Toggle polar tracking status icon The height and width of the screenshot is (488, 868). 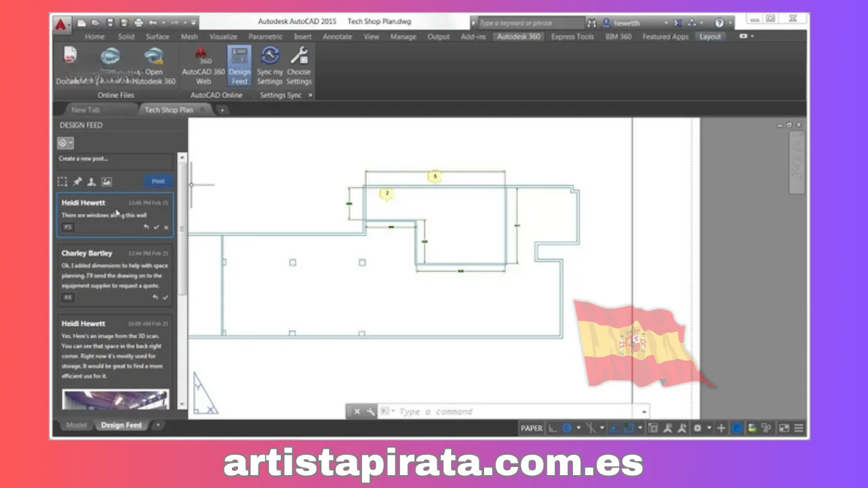coord(567,428)
